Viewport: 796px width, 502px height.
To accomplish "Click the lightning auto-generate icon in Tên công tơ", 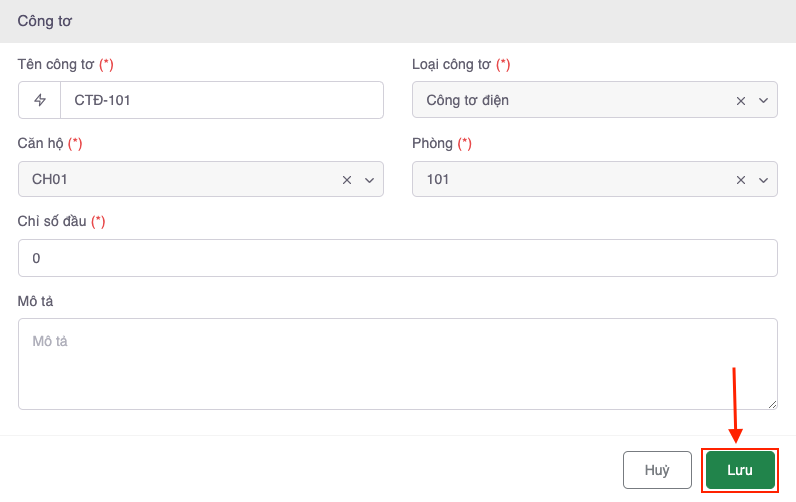I will tap(40, 100).
